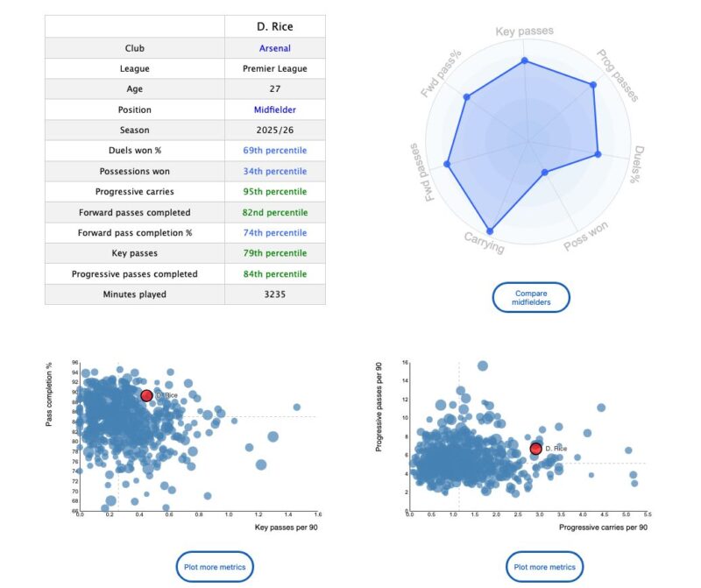Screen dimensions: 701x588
Task: Click the Prog passes radar vertex
Action: [x=593, y=85]
